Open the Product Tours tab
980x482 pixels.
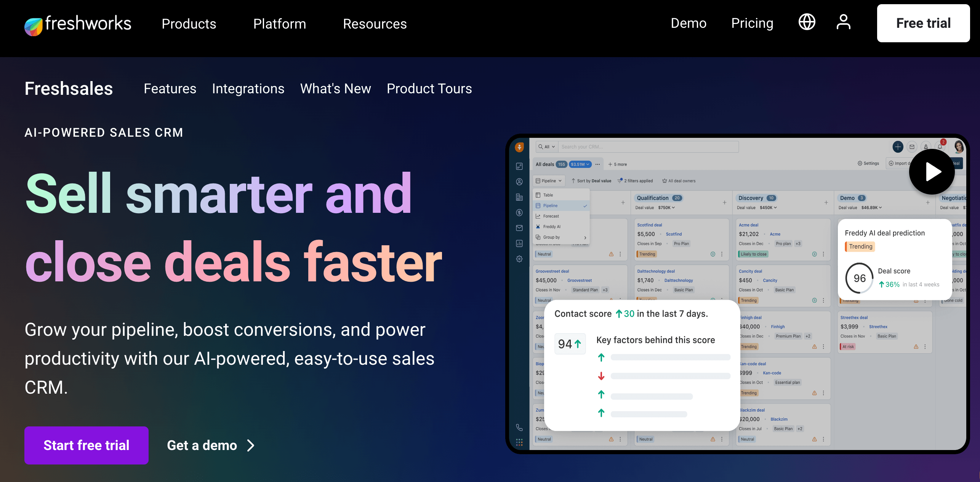click(x=429, y=89)
